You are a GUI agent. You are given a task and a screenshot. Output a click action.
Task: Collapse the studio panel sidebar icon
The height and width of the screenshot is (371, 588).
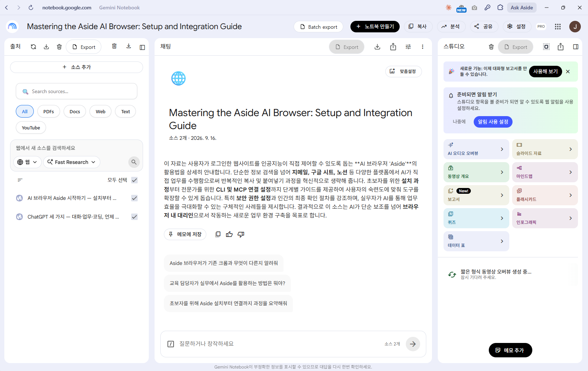[576, 47]
